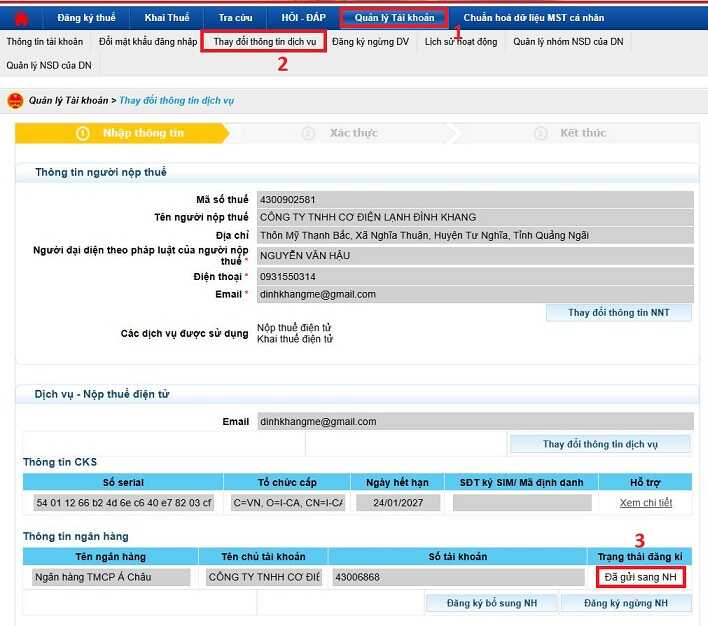This screenshot has height=626, width=708.
Task: Click the taxpayer Email field
Action: coord(475,294)
